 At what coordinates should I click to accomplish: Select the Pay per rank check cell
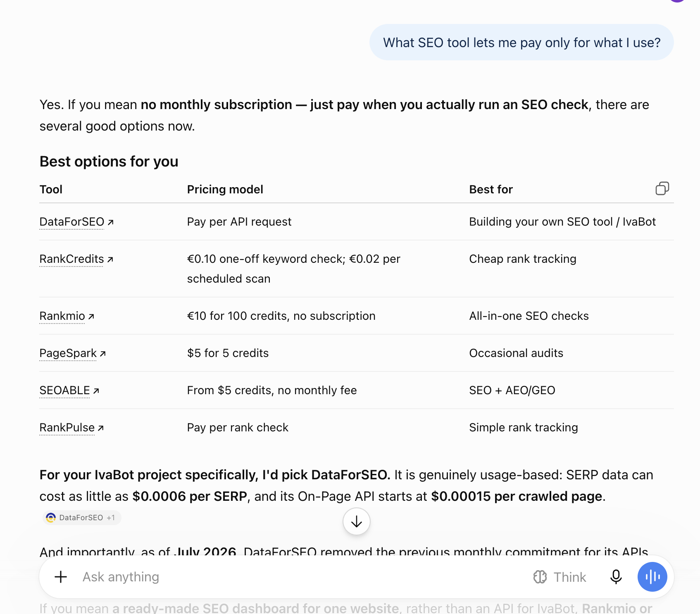tap(238, 428)
